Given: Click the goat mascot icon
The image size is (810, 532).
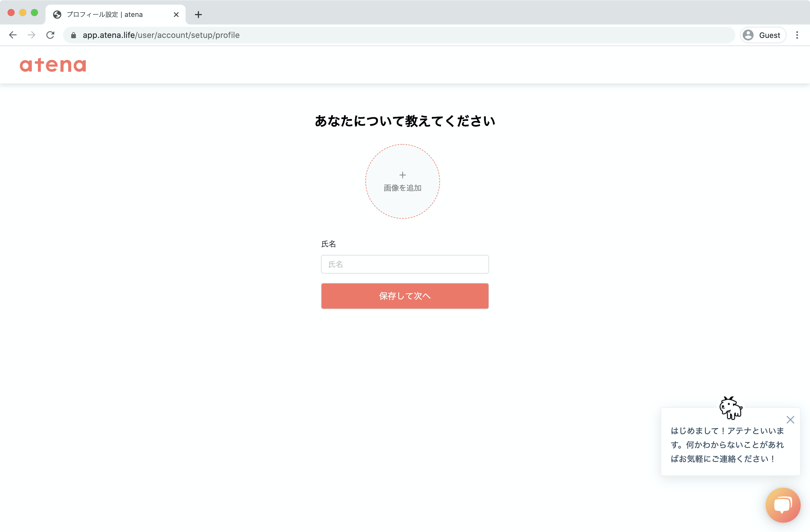Looking at the screenshot, I should tap(731, 407).
